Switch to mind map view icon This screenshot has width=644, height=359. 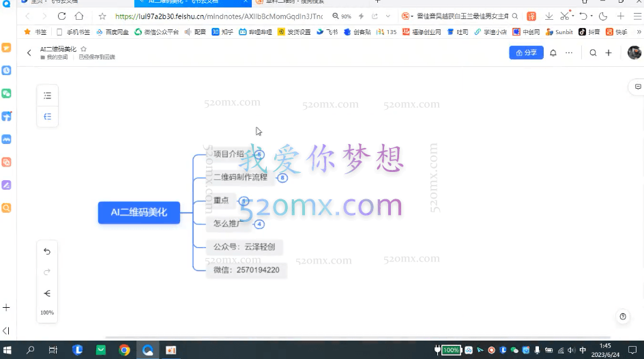48,117
